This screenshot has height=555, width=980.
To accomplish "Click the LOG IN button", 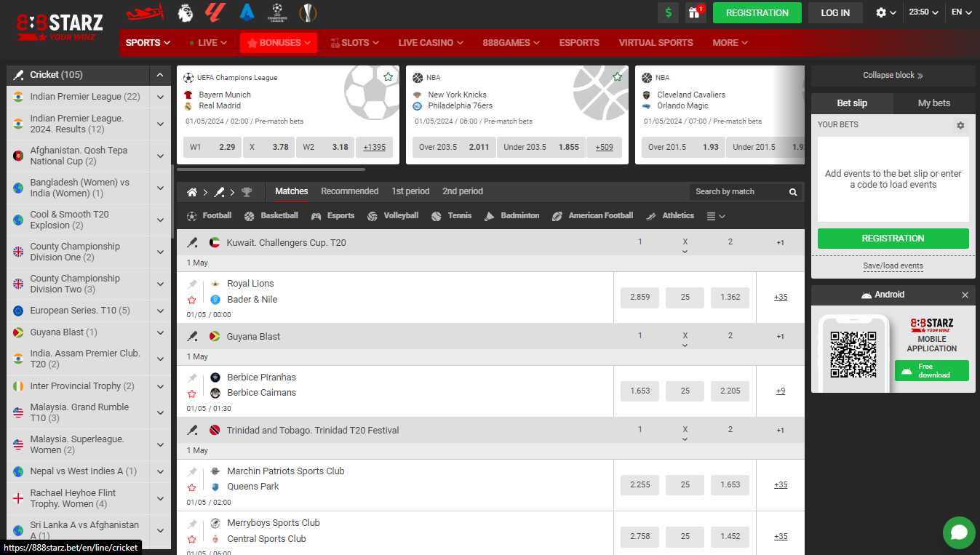I will coord(835,12).
